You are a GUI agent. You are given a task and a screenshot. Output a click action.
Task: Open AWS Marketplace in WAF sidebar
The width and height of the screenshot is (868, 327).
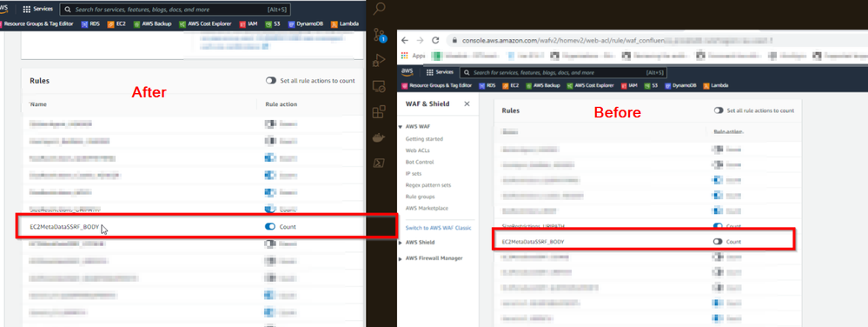click(427, 209)
